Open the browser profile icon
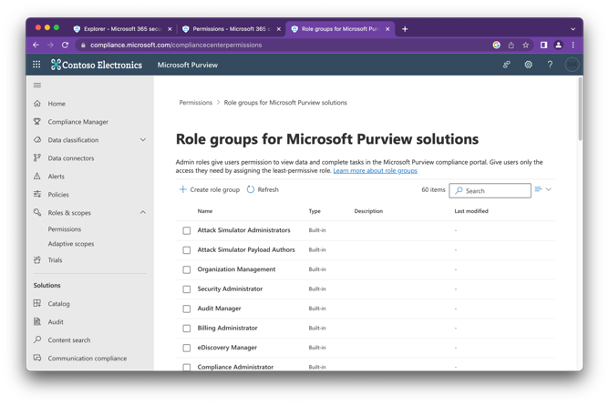Screen dimensions: 610x406 pyautogui.click(x=558, y=45)
